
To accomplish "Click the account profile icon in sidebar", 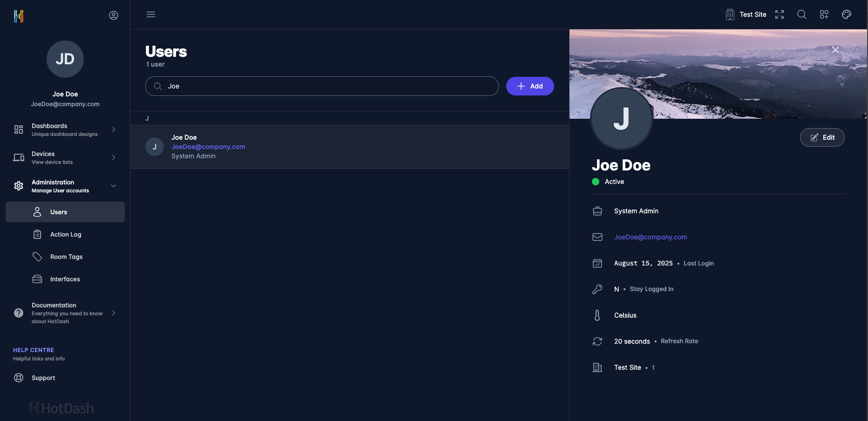I will [114, 15].
